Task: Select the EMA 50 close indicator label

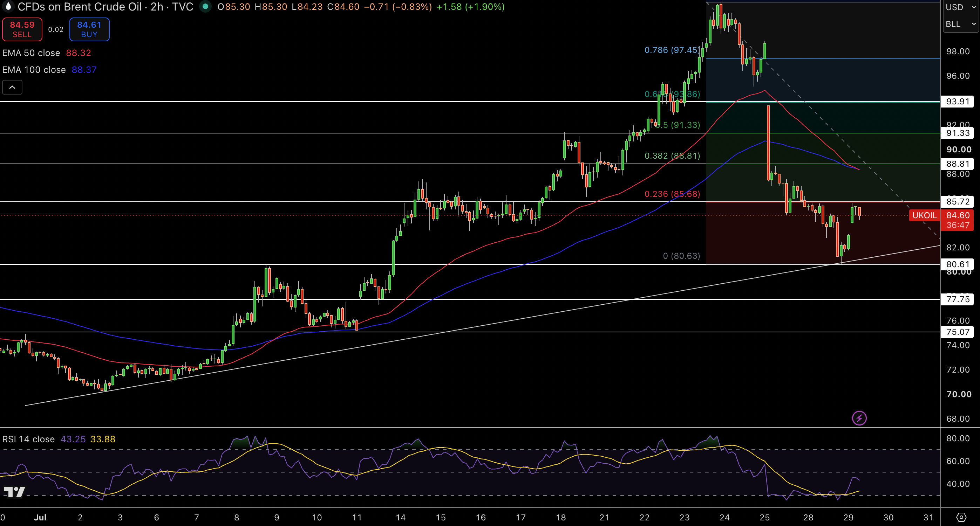Action: tap(31, 53)
